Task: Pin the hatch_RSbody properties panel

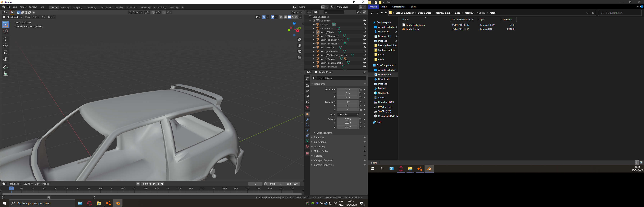Action: click(364, 72)
